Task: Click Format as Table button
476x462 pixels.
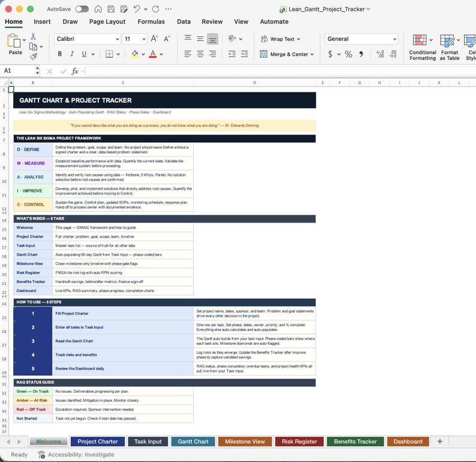Action: [449, 47]
